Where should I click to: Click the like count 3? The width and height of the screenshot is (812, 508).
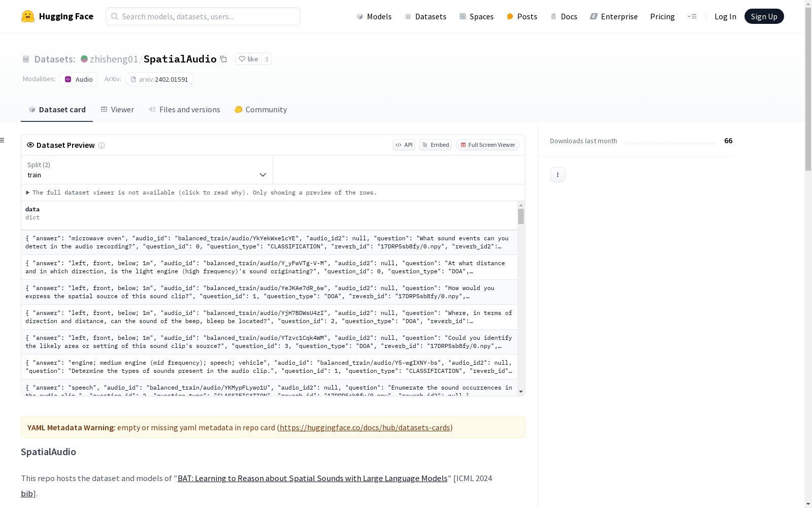(266, 59)
